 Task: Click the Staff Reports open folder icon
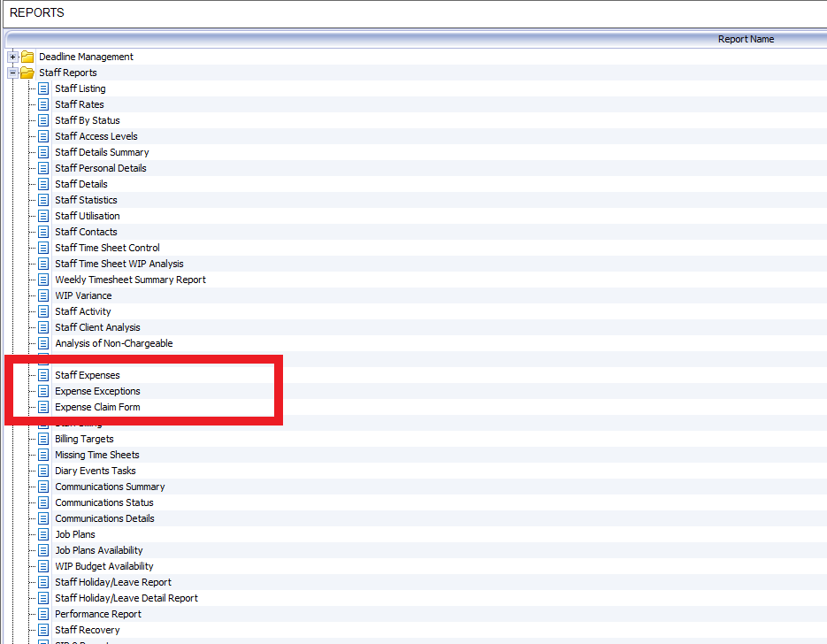(x=27, y=73)
